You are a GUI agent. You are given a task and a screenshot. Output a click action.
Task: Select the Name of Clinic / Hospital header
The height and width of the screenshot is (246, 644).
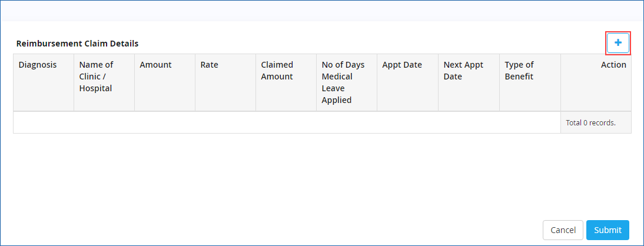point(104,82)
